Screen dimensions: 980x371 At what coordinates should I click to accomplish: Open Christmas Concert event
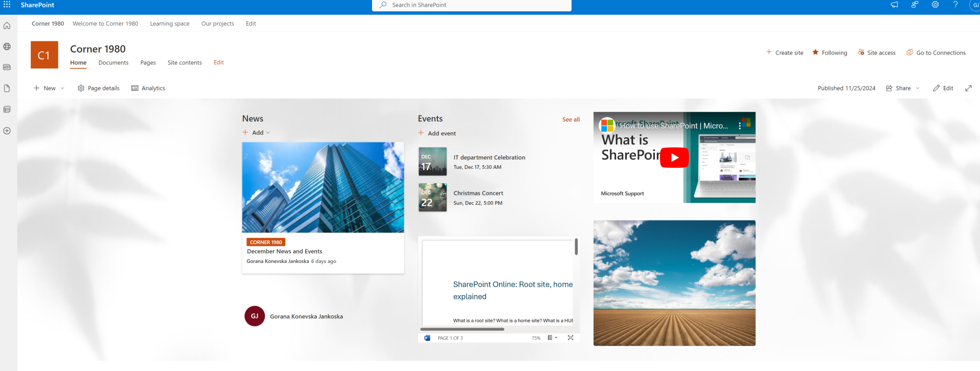478,193
